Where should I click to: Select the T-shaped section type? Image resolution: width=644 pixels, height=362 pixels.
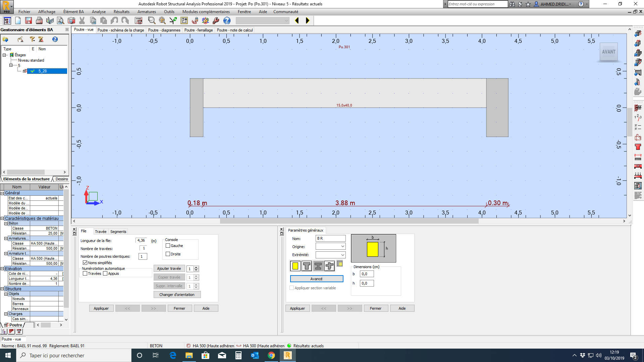(307, 266)
